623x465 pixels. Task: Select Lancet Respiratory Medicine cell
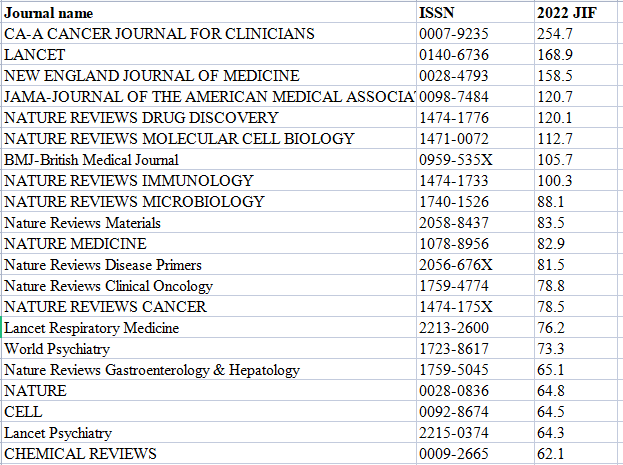(x=209, y=328)
